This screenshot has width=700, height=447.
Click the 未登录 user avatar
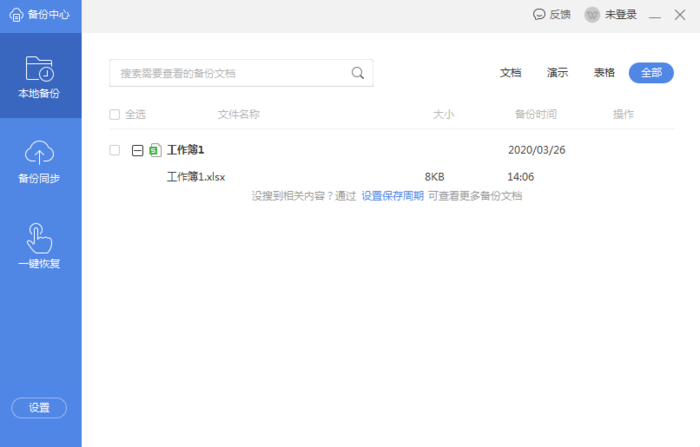[x=592, y=15]
